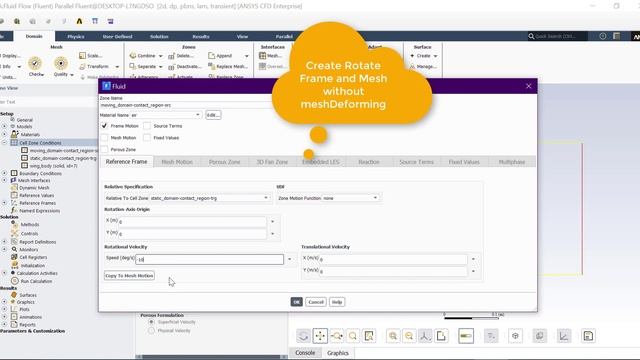
Task: Click the Surfaces icon under Results
Action: (14, 295)
